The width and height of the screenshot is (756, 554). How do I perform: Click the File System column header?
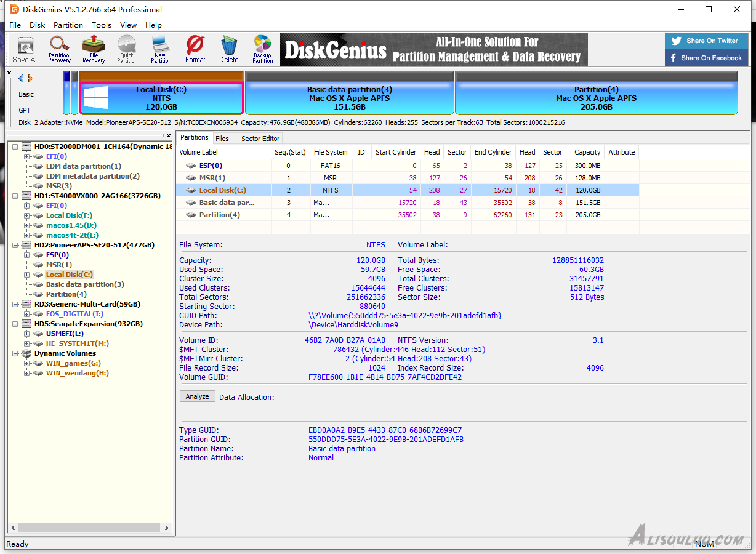(331, 152)
